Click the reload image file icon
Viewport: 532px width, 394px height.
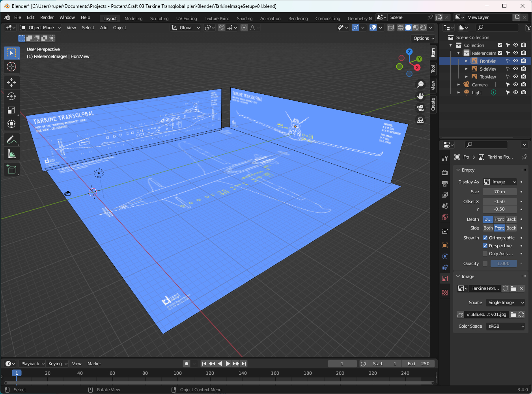521,314
